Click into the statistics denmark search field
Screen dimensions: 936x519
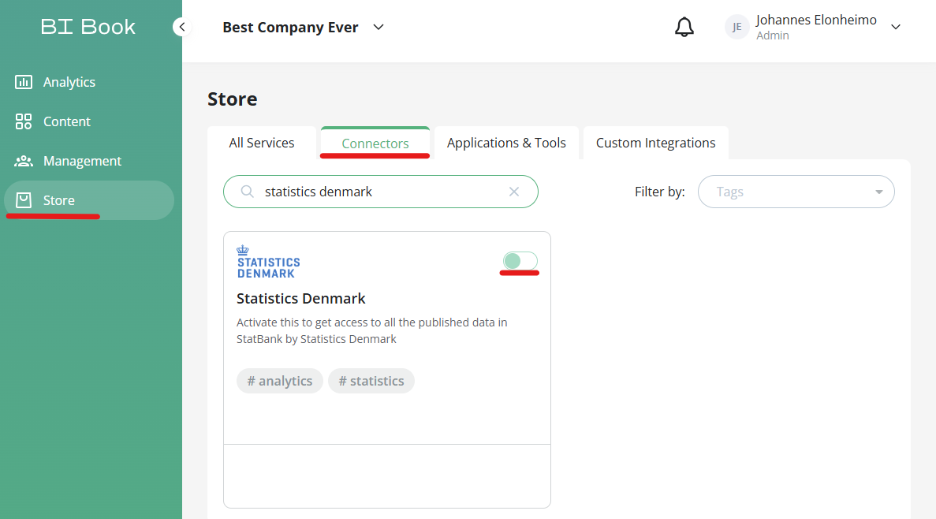(x=380, y=192)
